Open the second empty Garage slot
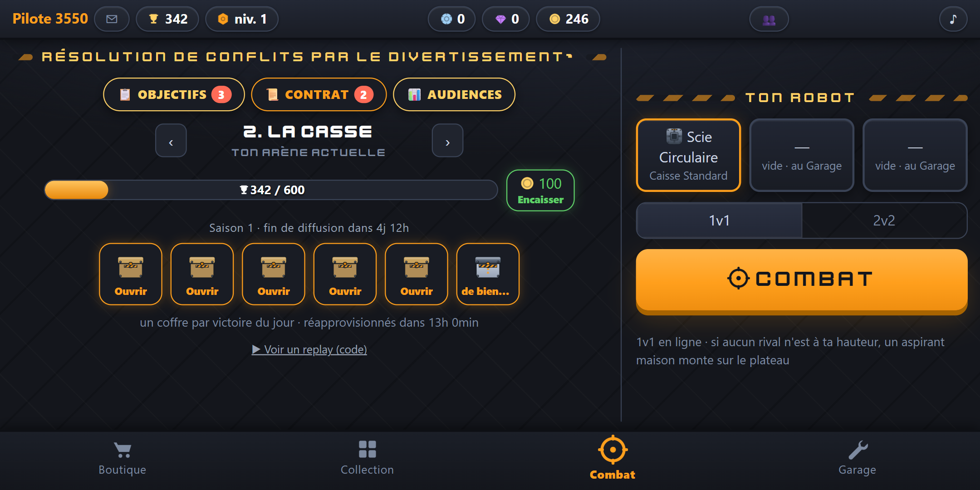980x490 pixels. point(915,155)
